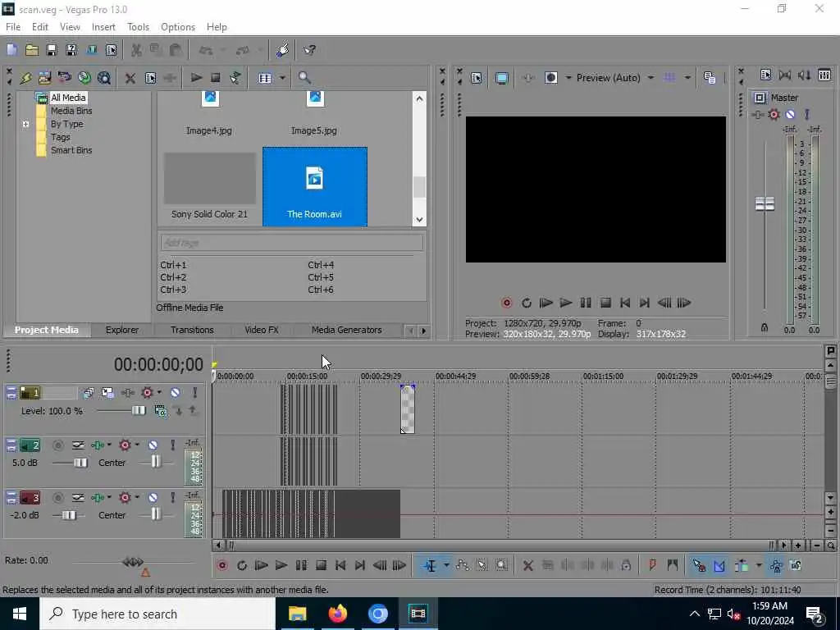Click the Search Media Bins magnifier icon
840x630 pixels.
[304, 78]
